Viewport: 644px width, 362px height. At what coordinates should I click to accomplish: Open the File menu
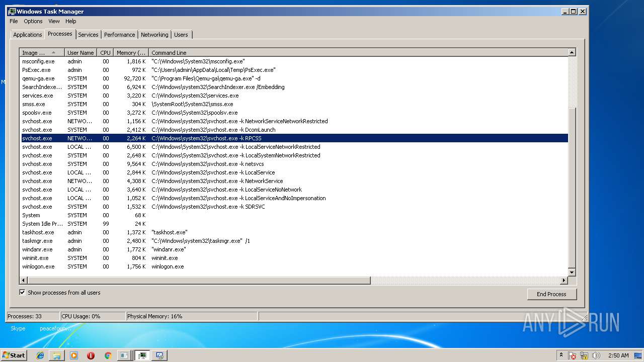click(14, 21)
